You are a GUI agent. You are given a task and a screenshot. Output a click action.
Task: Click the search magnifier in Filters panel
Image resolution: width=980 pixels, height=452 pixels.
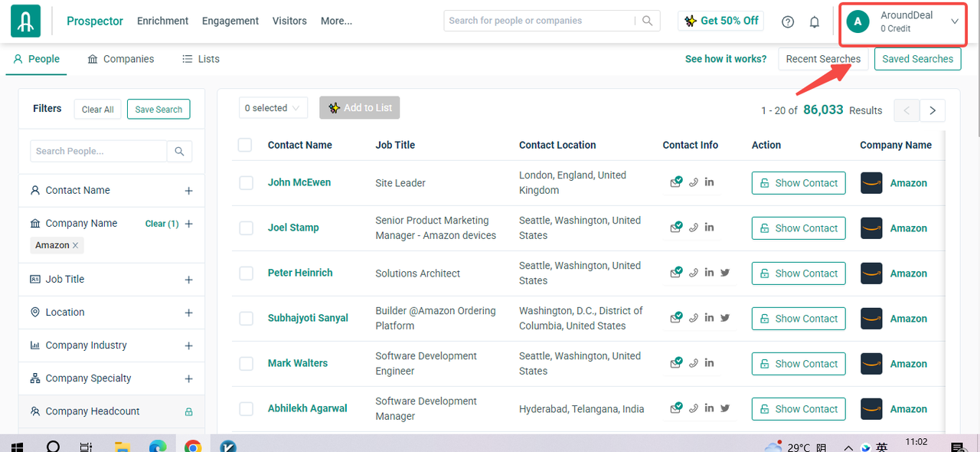click(179, 152)
